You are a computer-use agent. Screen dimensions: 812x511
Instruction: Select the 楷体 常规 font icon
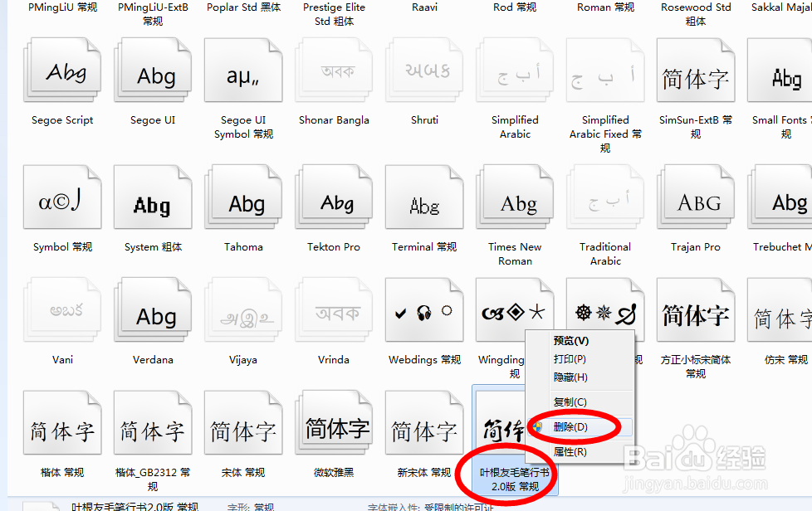click(62, 422)
